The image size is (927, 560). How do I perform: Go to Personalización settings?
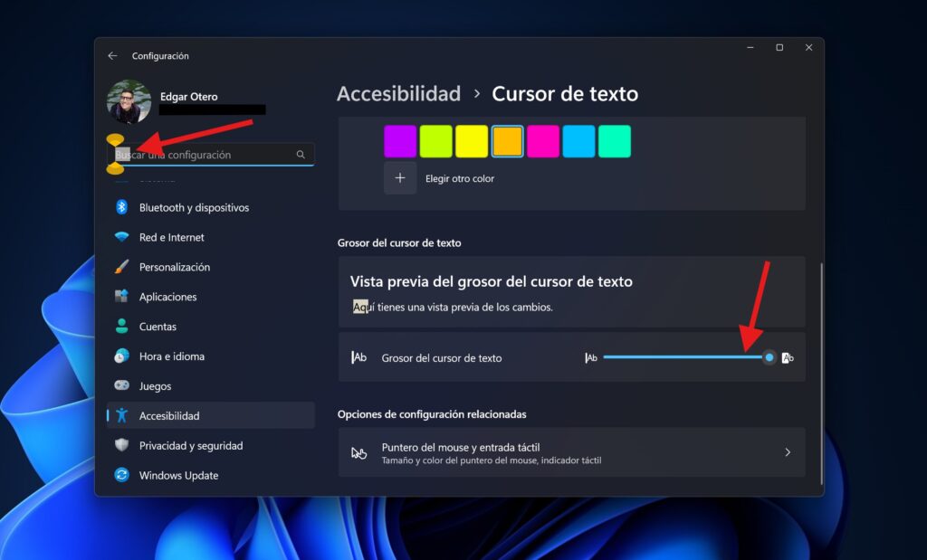click(x=210, y=267)
